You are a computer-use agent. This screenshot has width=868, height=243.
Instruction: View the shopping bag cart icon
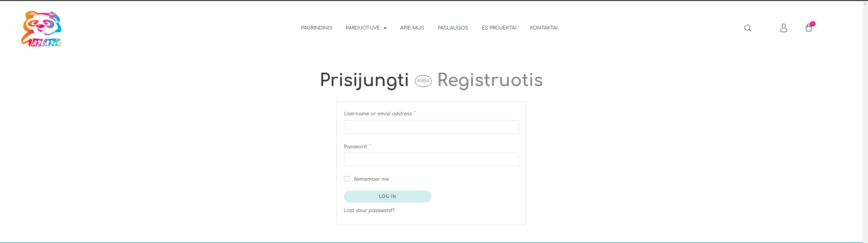click(809, 28)
